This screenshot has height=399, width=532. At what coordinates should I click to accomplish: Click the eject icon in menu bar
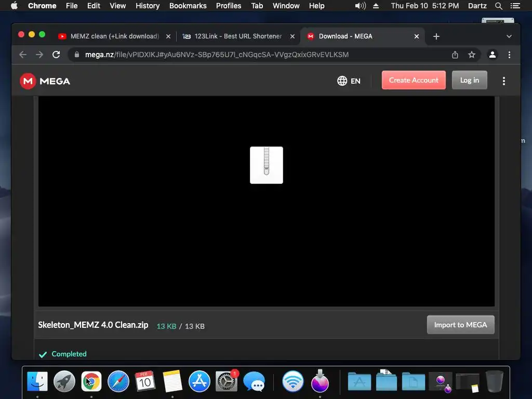376,6
